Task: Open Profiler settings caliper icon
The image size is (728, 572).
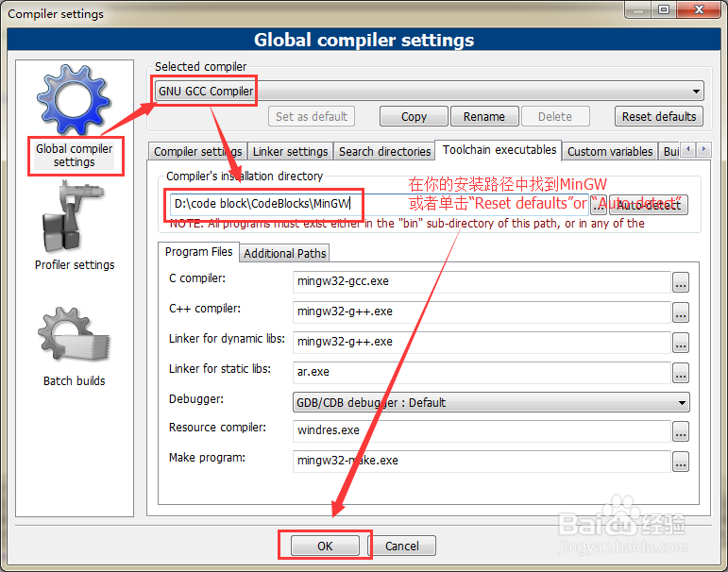Action: (x=73, y=217)
